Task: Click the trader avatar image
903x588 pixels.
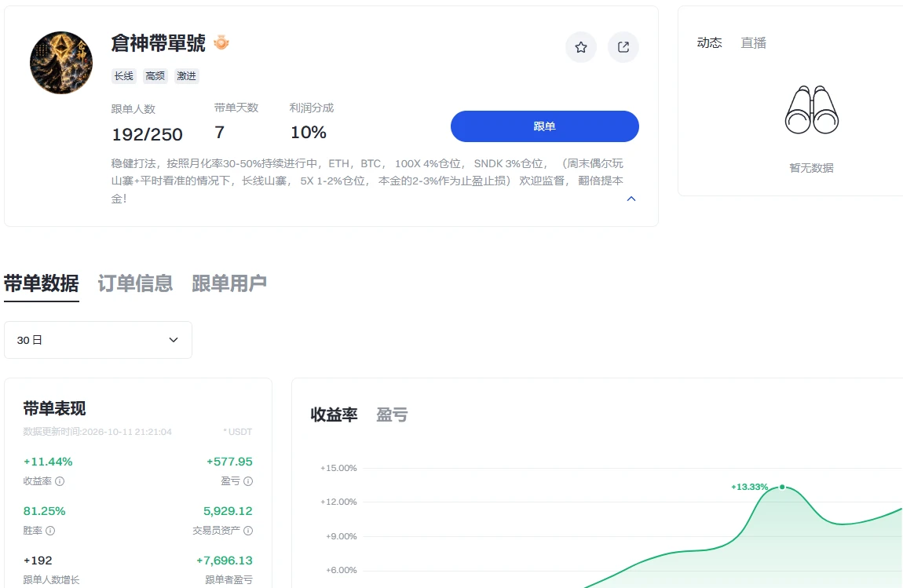Action: (x=61, y=62)
